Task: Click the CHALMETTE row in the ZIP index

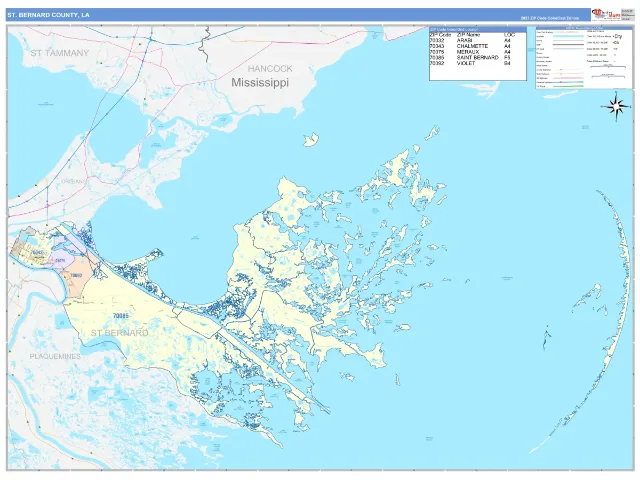Action: (x=470, y=47)
